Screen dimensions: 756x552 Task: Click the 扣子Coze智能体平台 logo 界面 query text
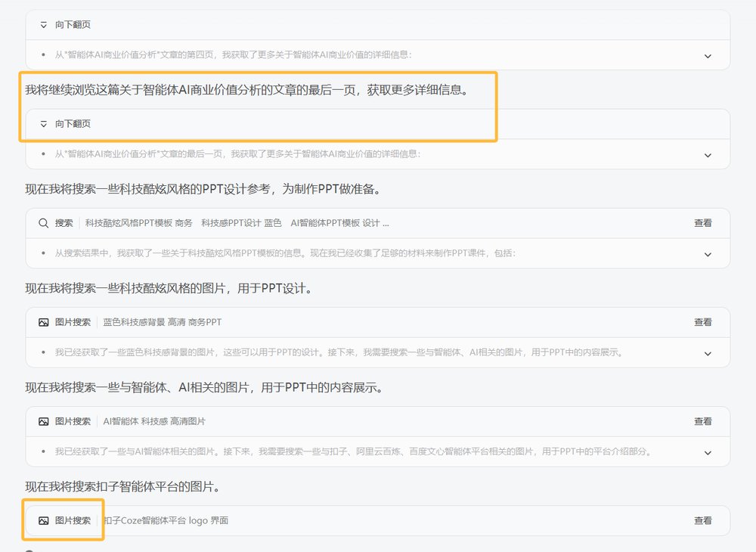(x=166, y=520)
